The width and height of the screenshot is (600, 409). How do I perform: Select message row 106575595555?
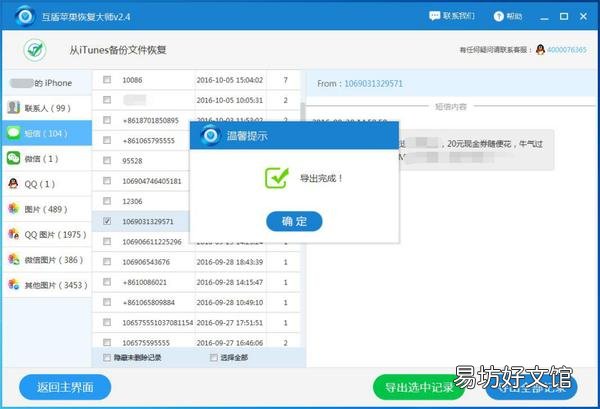click(196, 342)
